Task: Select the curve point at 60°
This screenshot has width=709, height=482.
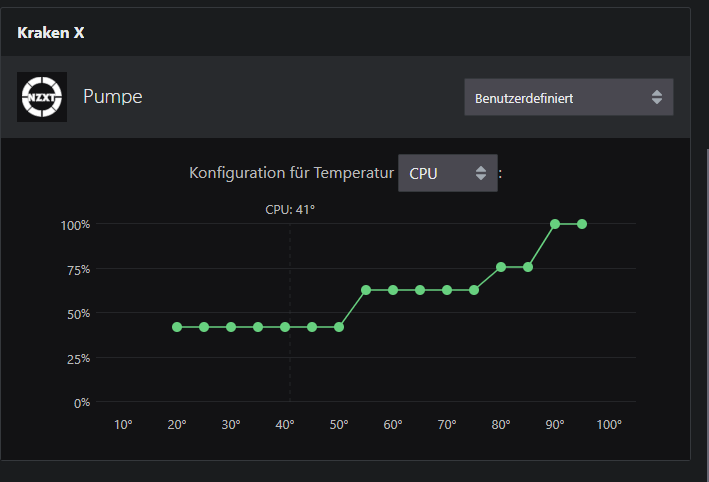Action: (393, 290)
